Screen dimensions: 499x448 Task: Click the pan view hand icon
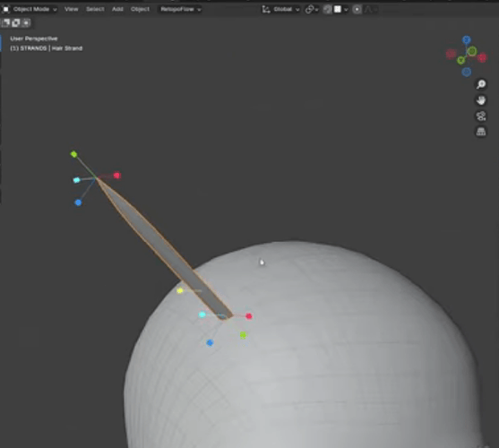coord(481,100)
